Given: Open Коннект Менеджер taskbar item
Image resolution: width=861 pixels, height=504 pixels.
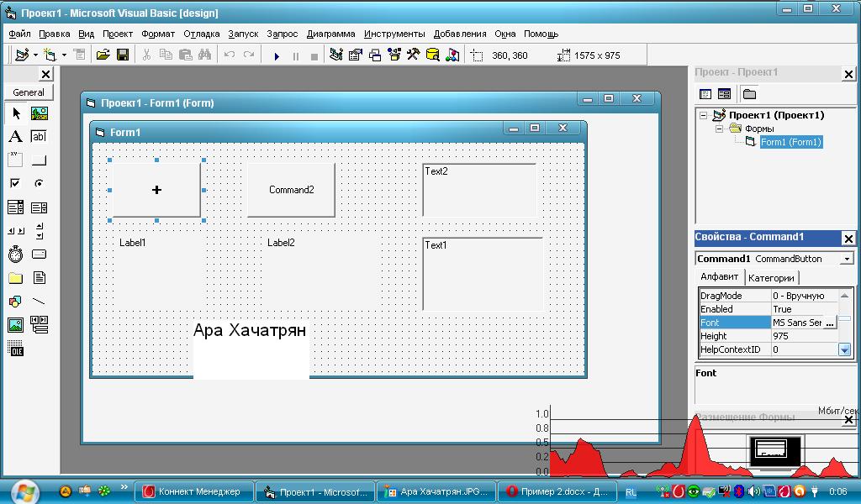Looking at the screenshot, I should (194, 492).
